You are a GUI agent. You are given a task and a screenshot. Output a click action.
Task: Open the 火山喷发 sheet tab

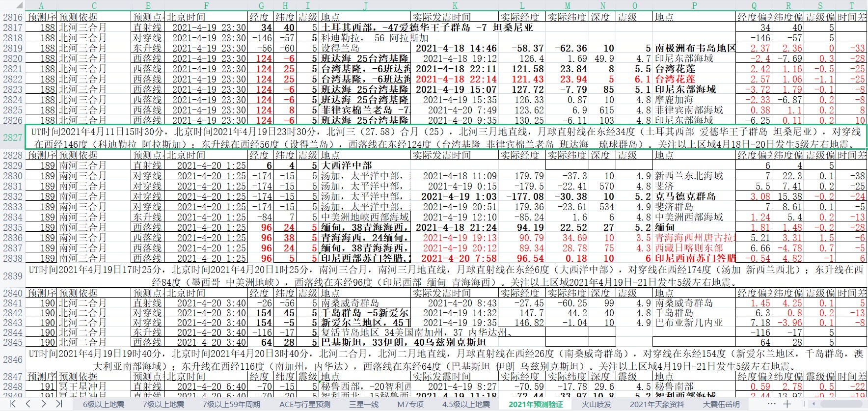coord(597,405)
